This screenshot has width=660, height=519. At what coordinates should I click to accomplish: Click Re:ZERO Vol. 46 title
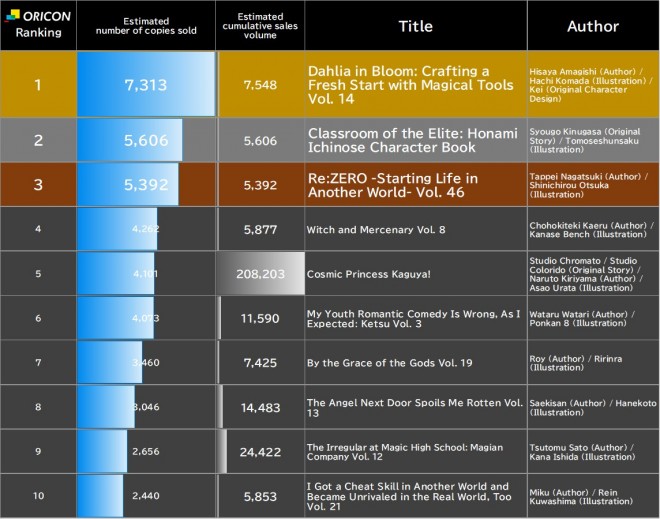coord(393,185)
